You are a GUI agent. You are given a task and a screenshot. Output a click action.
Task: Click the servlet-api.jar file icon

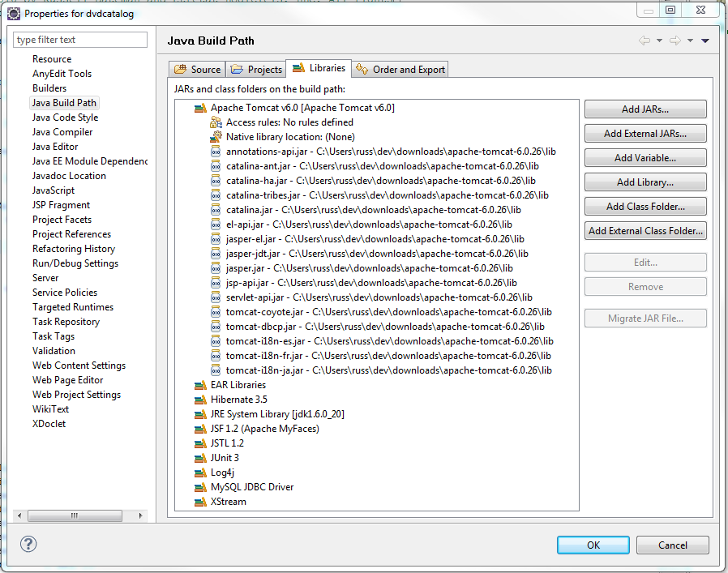coord(216,297)
